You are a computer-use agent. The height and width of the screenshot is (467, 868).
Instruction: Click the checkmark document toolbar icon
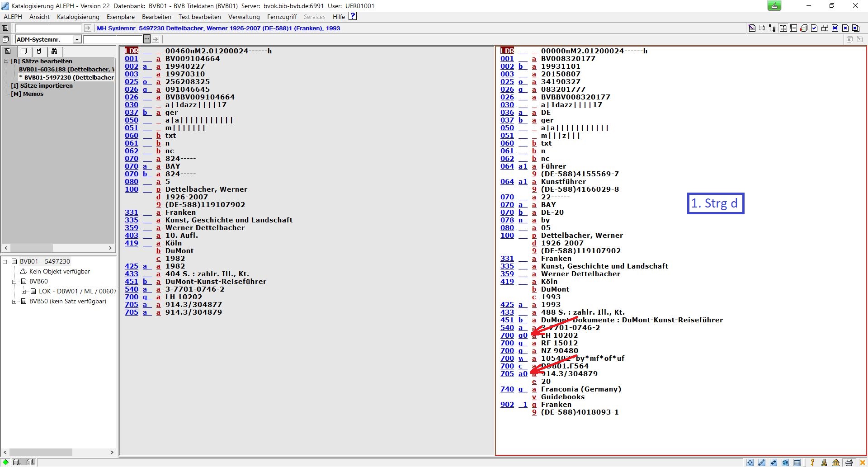[814, 28]
